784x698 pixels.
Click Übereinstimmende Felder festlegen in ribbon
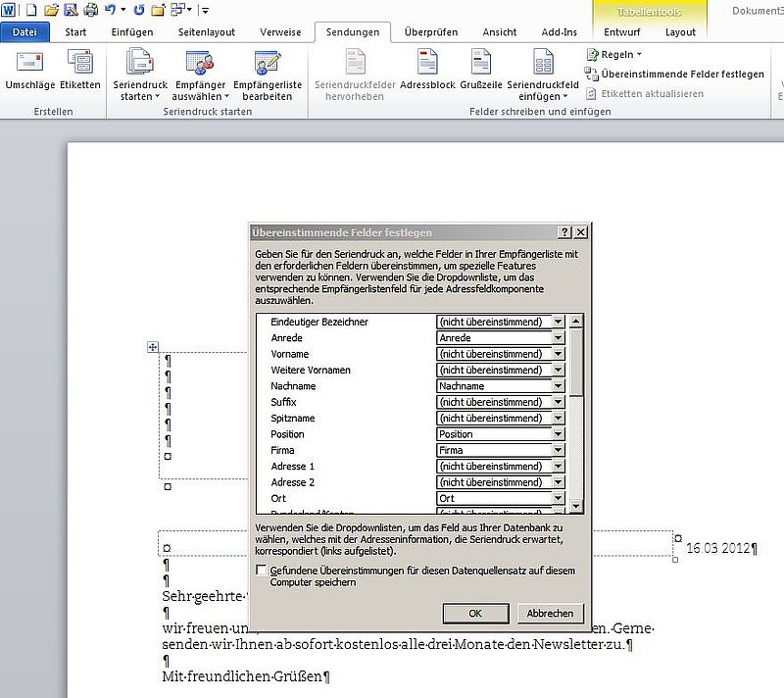674,74
